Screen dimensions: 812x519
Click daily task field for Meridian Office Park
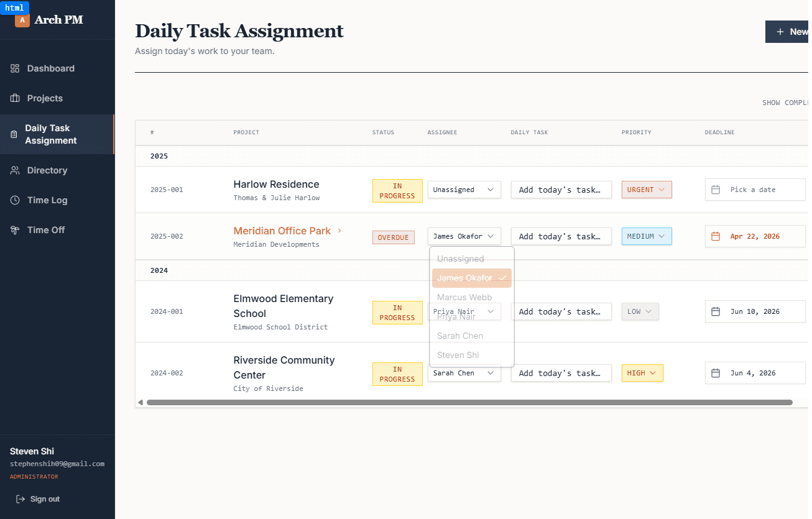561,236
